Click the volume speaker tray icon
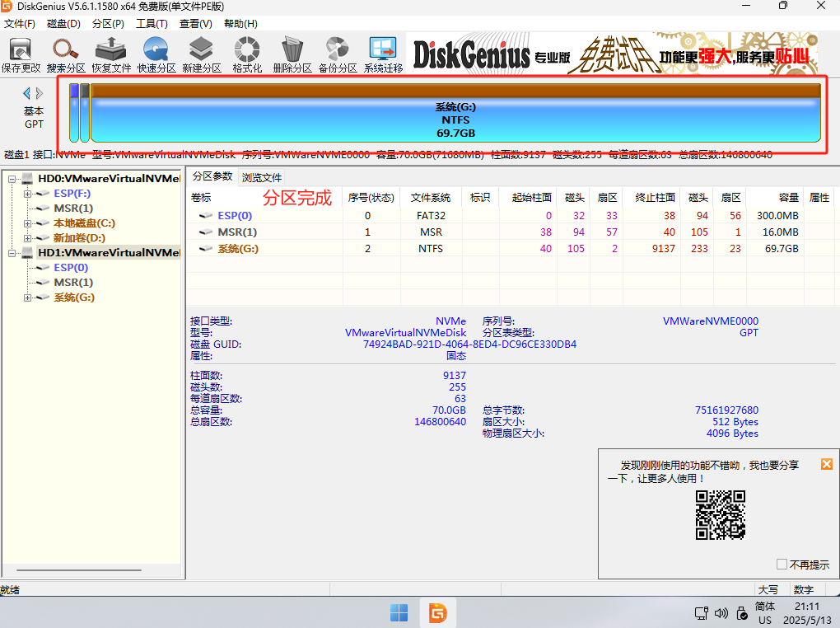The width and height of the screenshot is (840, 628). click(721, 613)
